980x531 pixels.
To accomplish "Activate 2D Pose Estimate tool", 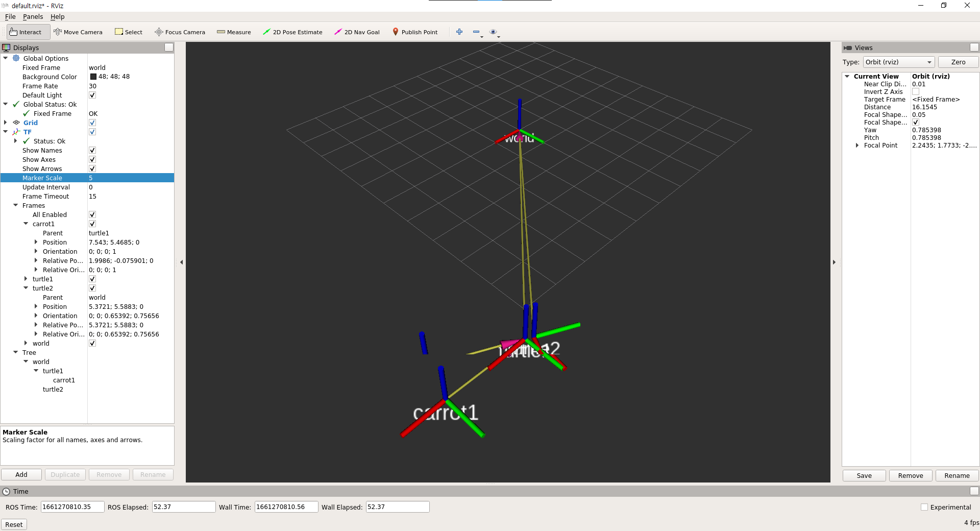I will coord(292,32).
